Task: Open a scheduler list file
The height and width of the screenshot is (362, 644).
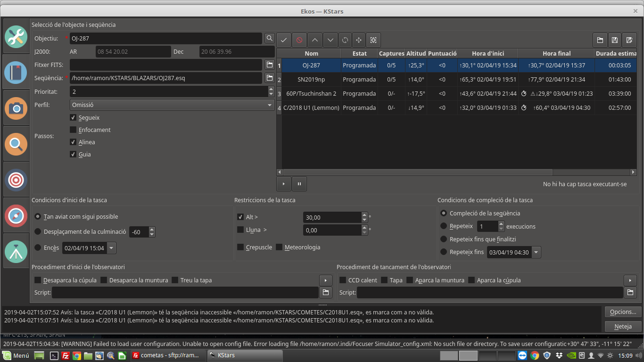Action: (x=600, y=40)
